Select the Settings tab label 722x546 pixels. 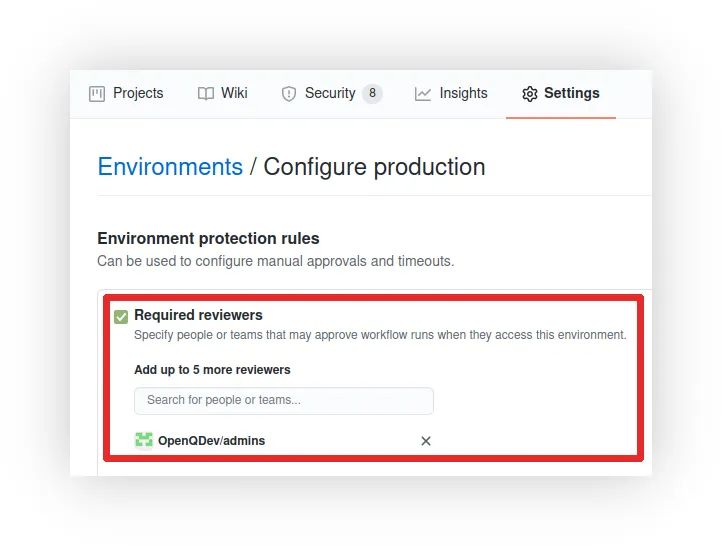tap(572, 93)
